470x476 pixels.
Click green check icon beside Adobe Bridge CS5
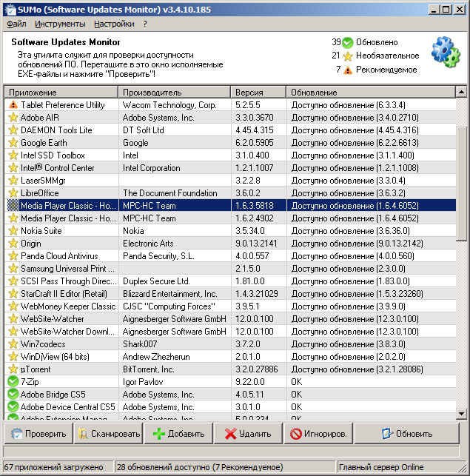pos(13,395)
